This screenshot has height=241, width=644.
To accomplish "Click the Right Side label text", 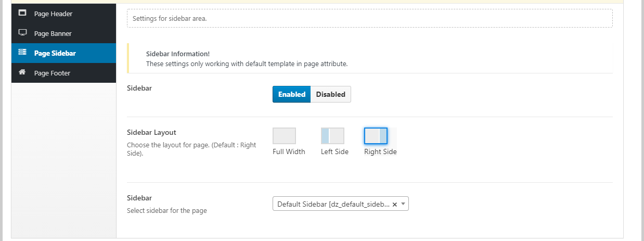I will point(380,151).
